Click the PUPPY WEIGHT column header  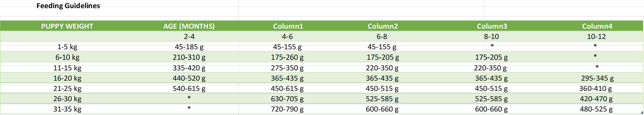point(67,26)
